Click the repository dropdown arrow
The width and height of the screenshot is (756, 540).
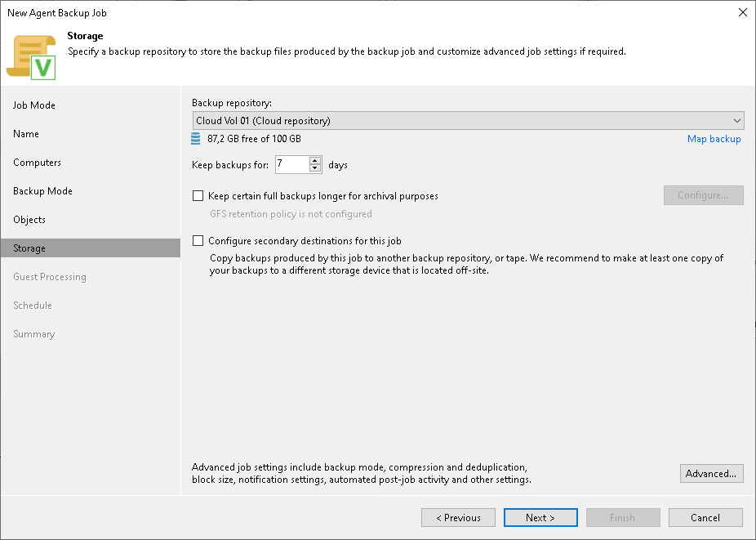pyautogui.click(x=738, y=120)
